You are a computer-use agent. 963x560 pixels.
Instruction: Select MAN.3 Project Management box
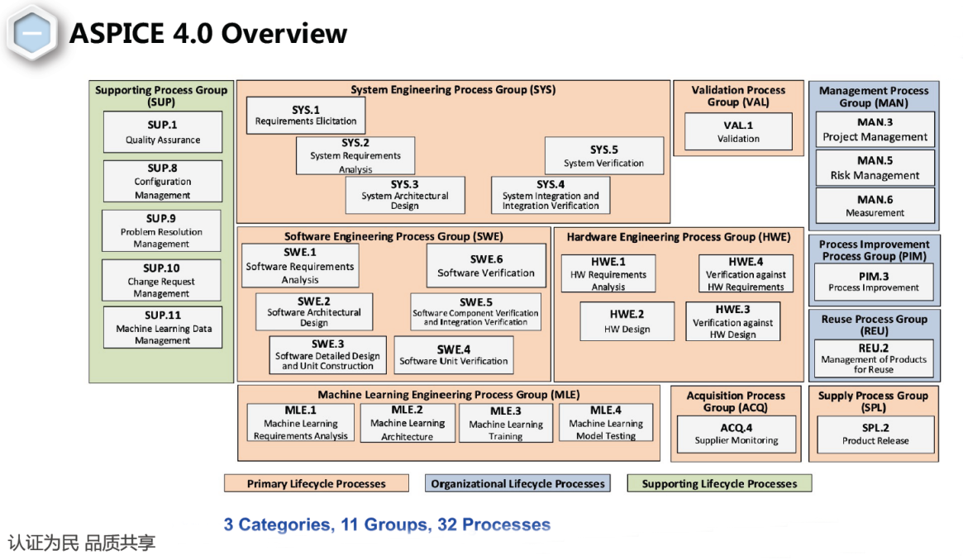point(875,130)
